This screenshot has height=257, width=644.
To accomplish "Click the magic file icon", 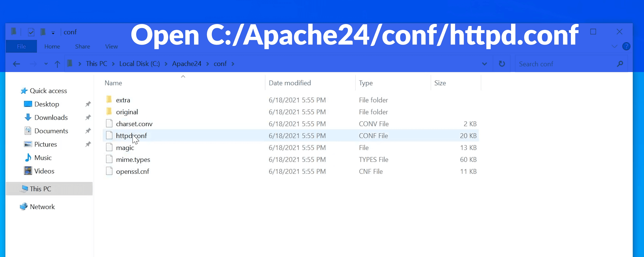I will (109, 147).
